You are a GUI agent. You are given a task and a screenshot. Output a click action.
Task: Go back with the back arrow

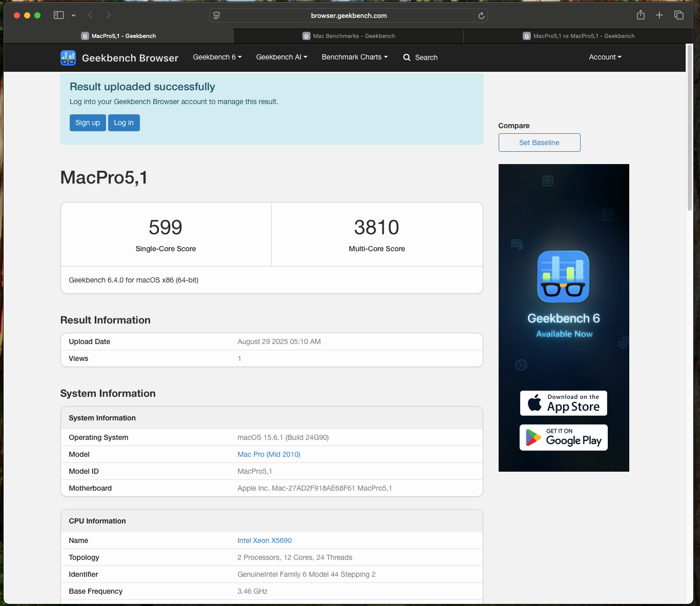point(91,15)
